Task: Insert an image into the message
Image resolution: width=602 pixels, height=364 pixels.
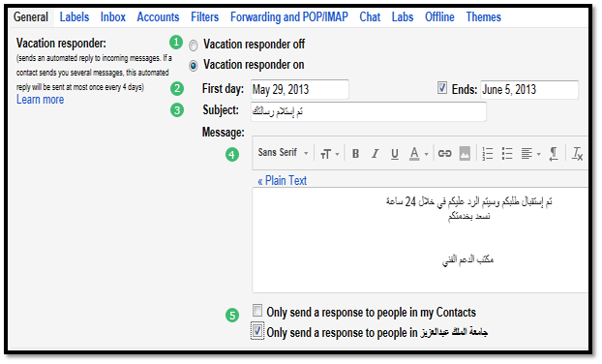Action: tap(465, 154)
